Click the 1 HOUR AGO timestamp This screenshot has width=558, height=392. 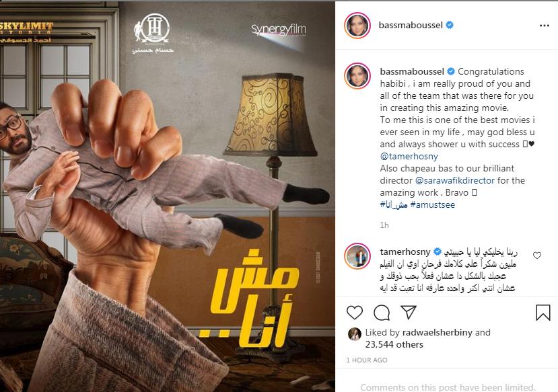[367, 360]
